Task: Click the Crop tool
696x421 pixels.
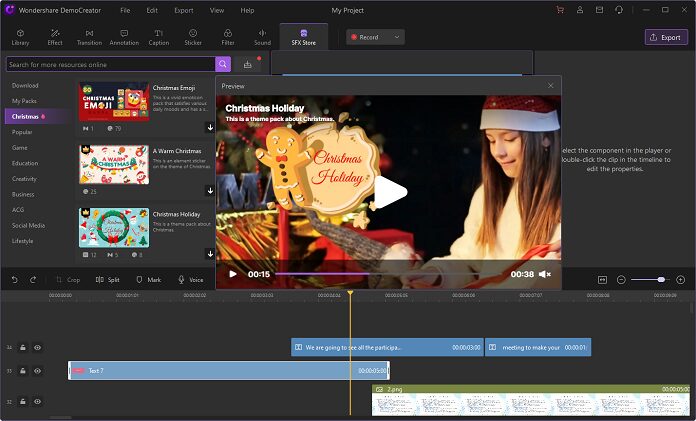Action: coord(68,280)
